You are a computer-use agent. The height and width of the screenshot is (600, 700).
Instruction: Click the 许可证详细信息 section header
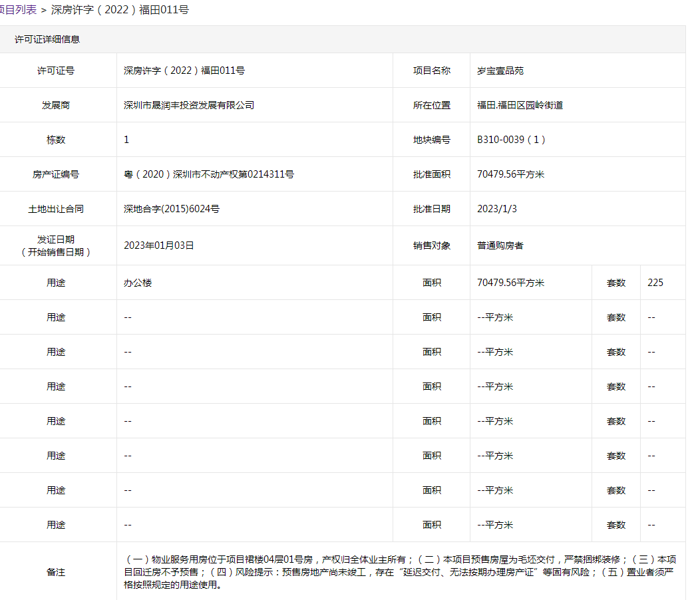(47, 39)
